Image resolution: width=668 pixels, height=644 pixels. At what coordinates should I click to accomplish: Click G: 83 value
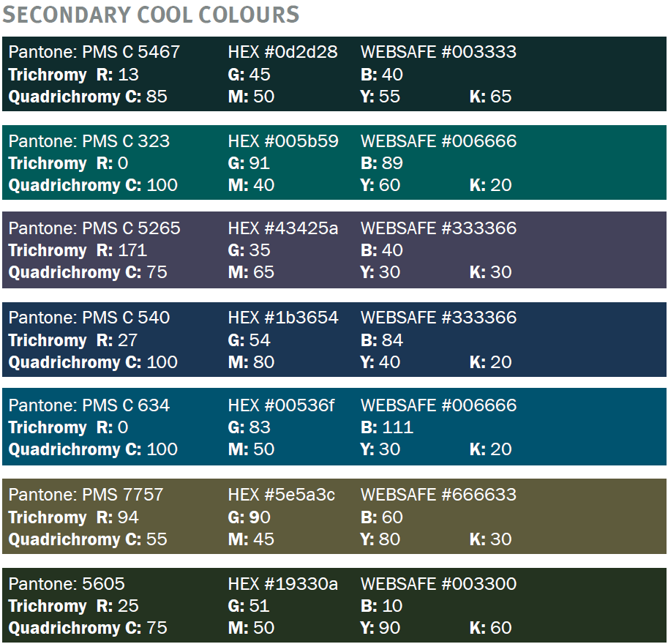pos(249,427)
